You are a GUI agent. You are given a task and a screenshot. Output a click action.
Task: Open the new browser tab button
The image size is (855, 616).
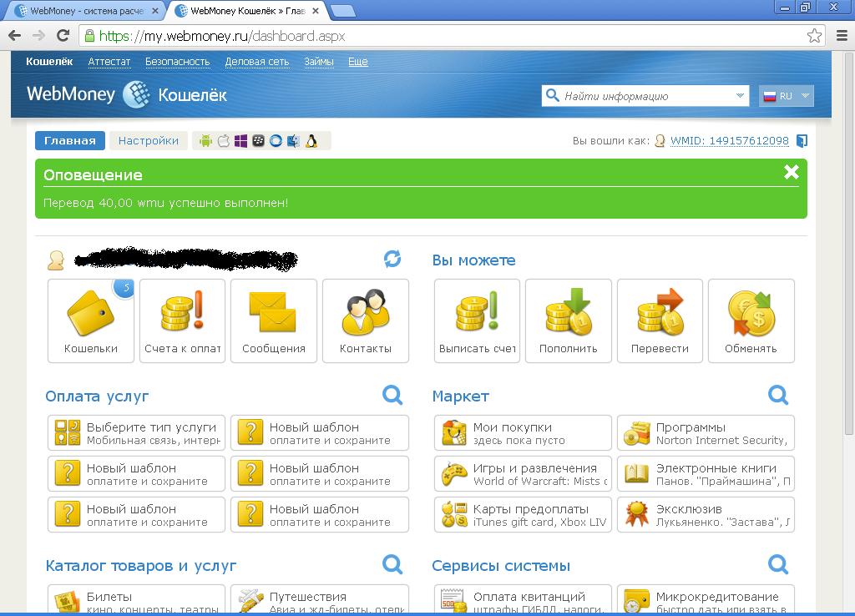pos(343,11)
